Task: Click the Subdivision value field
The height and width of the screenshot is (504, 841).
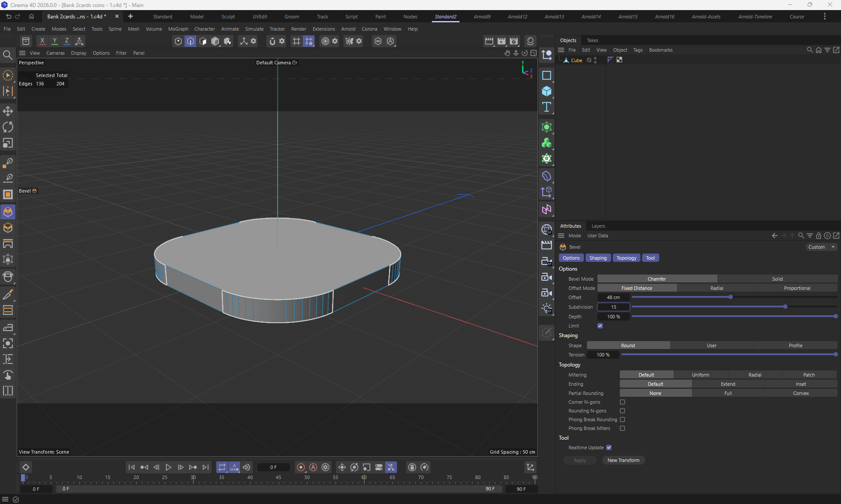Action: 613,307
